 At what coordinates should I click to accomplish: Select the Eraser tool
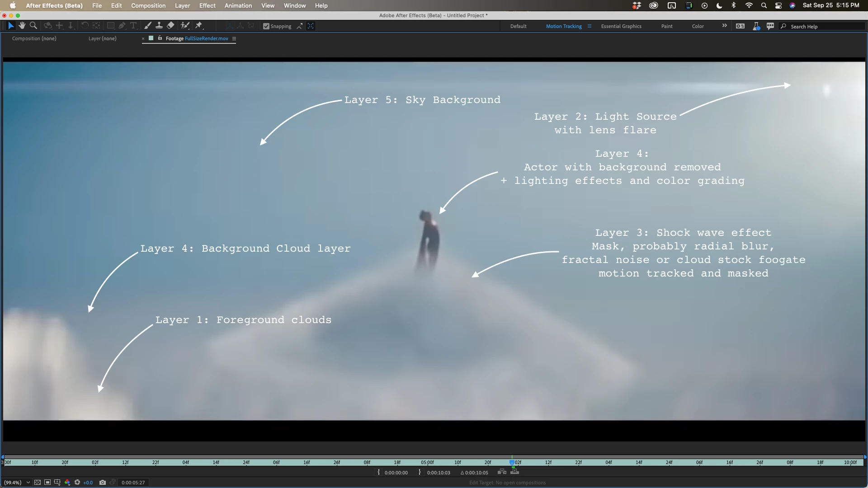[x=171, y=26]
